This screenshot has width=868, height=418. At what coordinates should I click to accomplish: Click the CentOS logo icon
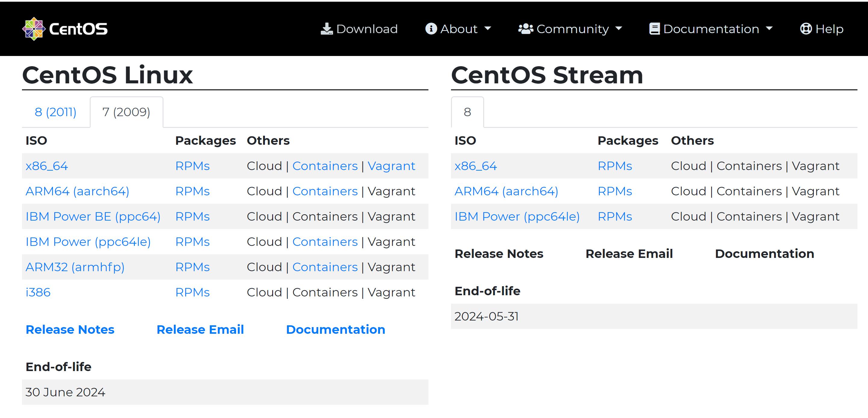[34, 29]
